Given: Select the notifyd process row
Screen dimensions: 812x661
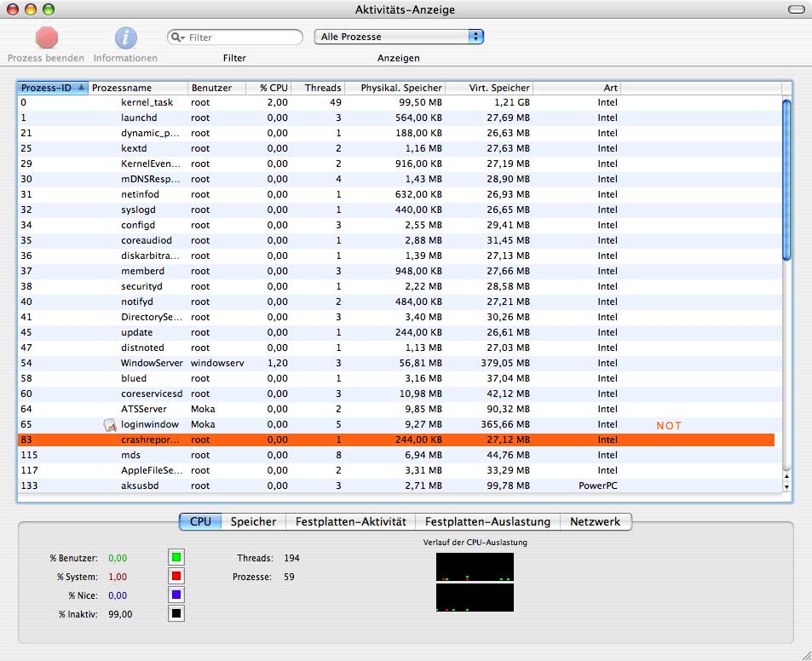Looking at the screenshot, I should point(400,302).
